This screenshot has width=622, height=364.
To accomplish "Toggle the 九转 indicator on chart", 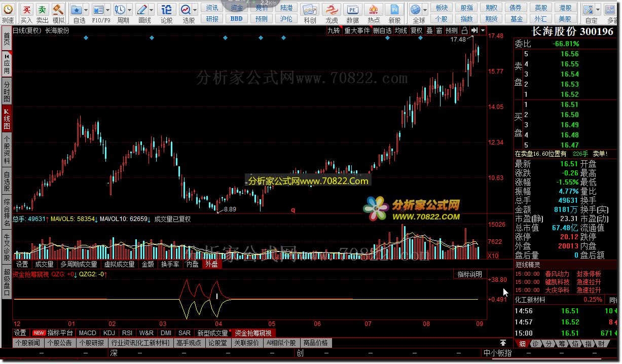I will click(x=334, y=30).
